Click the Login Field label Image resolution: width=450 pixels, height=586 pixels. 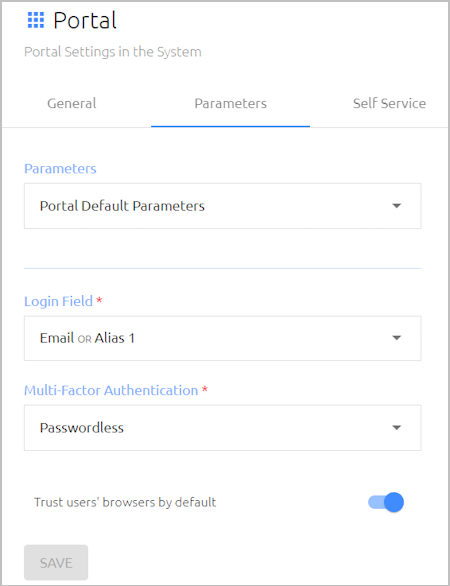click(x=58, y=301)
